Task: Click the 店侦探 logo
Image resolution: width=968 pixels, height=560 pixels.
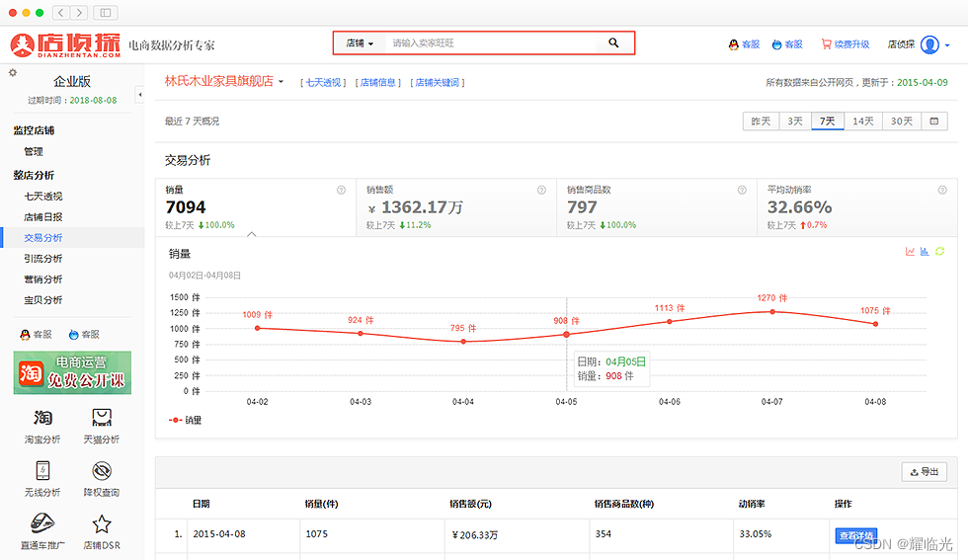Action: point(65,44)
